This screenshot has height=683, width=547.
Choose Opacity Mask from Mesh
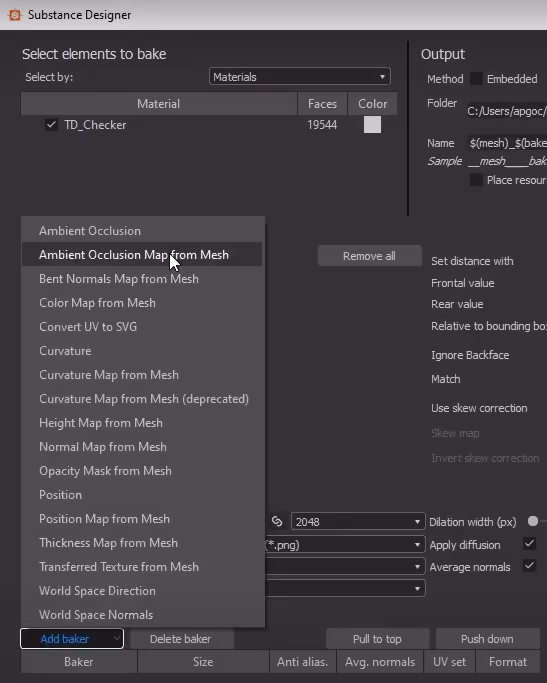(142, 471)
